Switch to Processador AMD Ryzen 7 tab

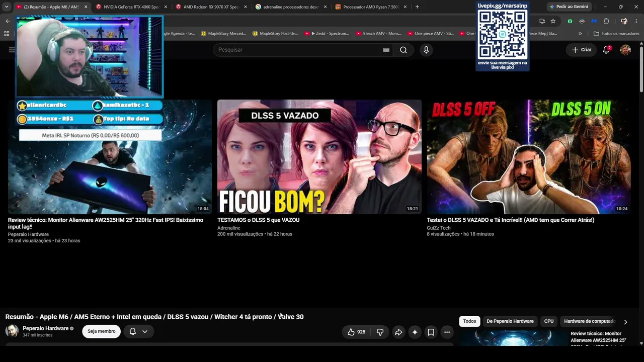371,7
